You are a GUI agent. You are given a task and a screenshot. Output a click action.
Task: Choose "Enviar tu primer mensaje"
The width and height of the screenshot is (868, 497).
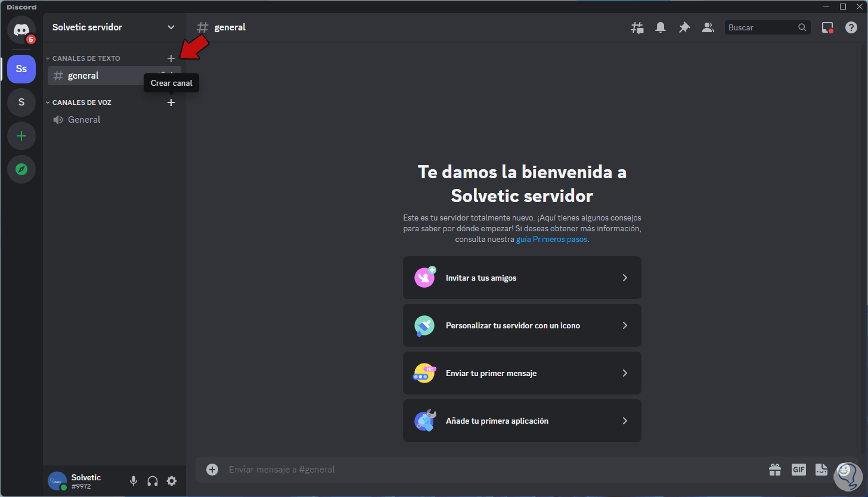(x=522, y=373)
